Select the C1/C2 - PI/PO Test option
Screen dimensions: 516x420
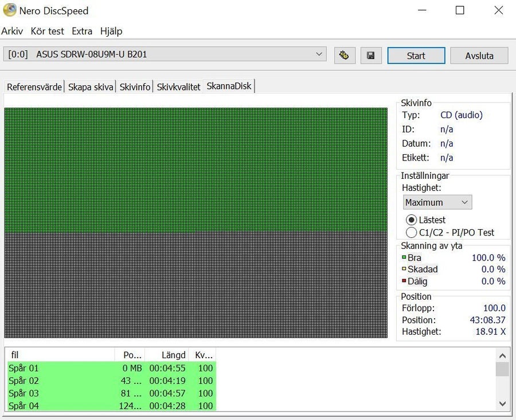[x=411, y=233]
